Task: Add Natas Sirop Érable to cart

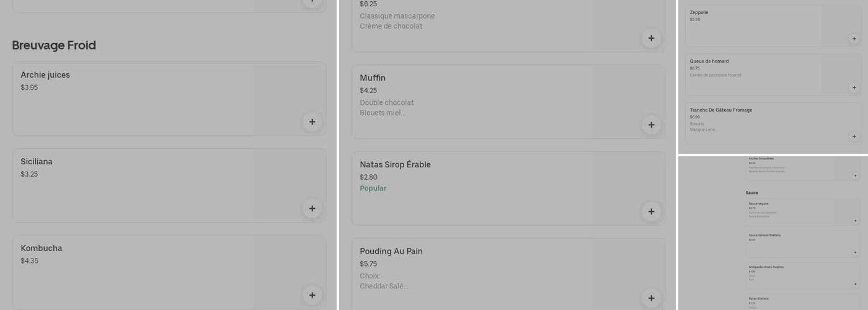Action: [x=651, y=212]
